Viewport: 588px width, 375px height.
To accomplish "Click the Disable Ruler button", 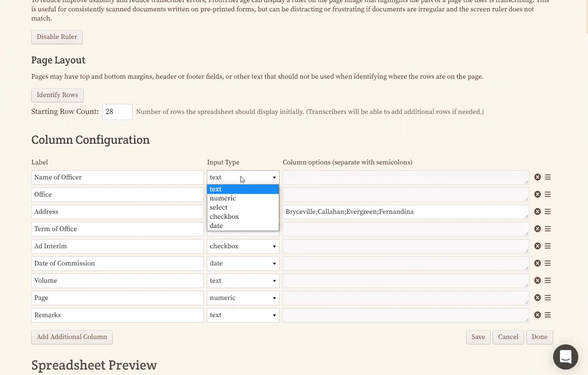I will click(57, 37).
